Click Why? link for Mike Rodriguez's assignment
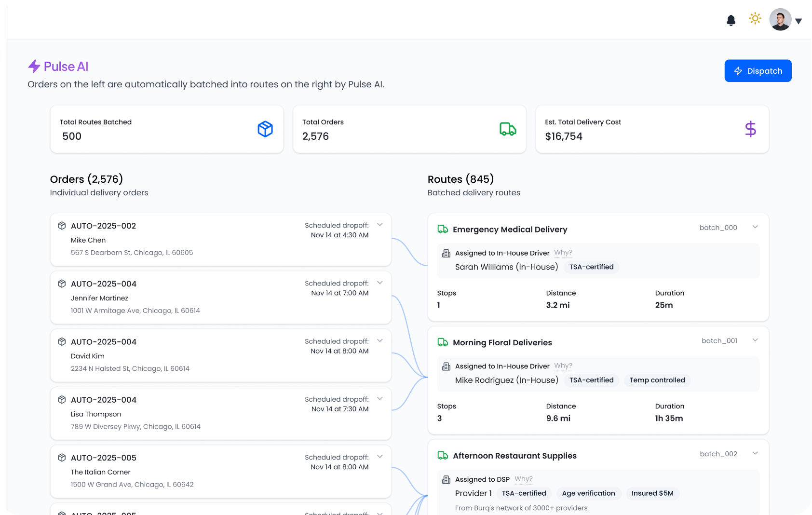 [x=563, y=366]
